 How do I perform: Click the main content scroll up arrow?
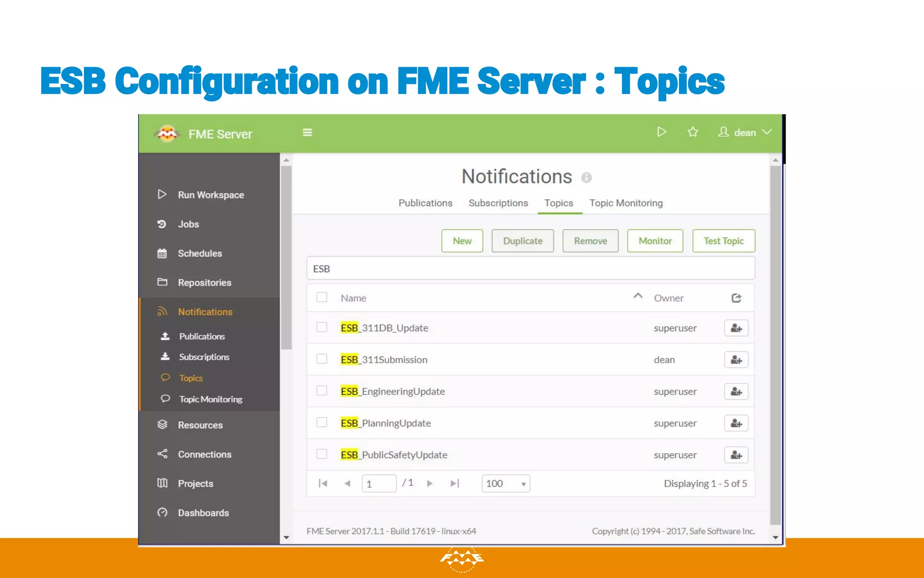(775, 160)
